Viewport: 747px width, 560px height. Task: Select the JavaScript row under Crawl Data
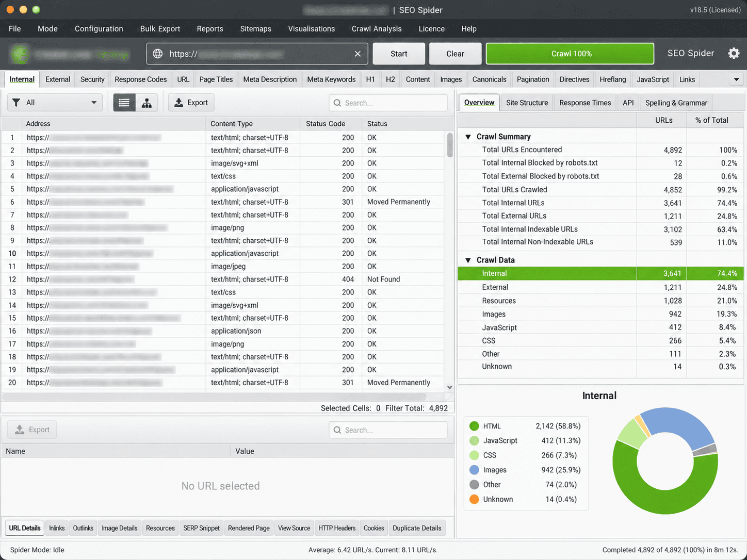(x=600, y=327)
